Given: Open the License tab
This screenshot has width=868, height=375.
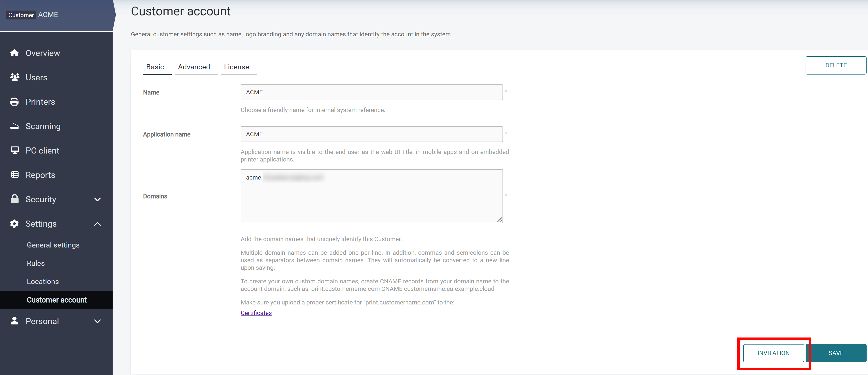Looking at the screenshot, I should click(x=236, y=67).
